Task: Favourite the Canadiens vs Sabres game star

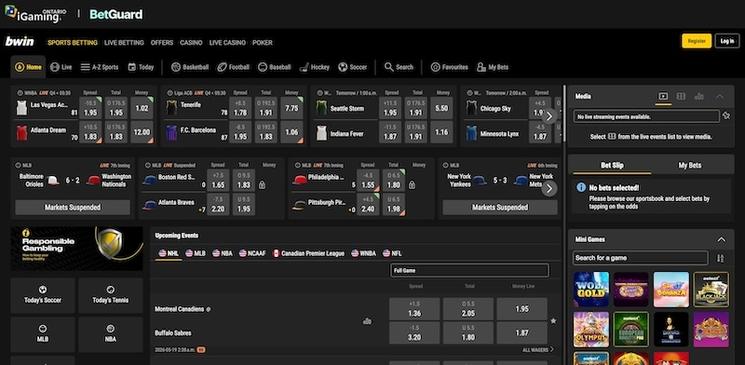Action: 554,321
